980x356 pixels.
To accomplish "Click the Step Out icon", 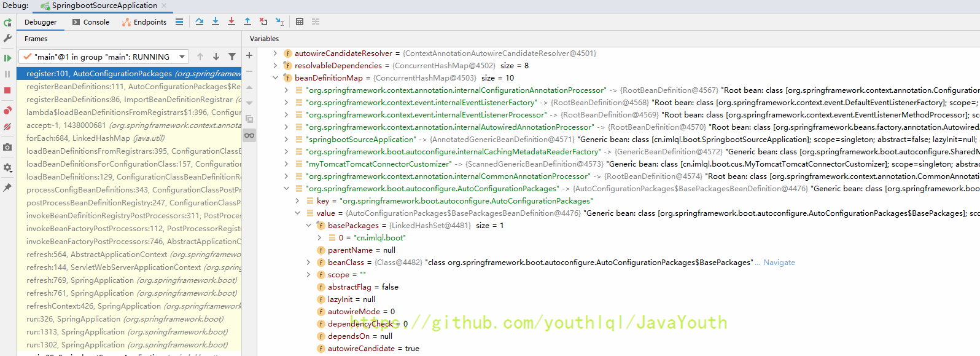I will pyautogui.click(x=247, y=22).
